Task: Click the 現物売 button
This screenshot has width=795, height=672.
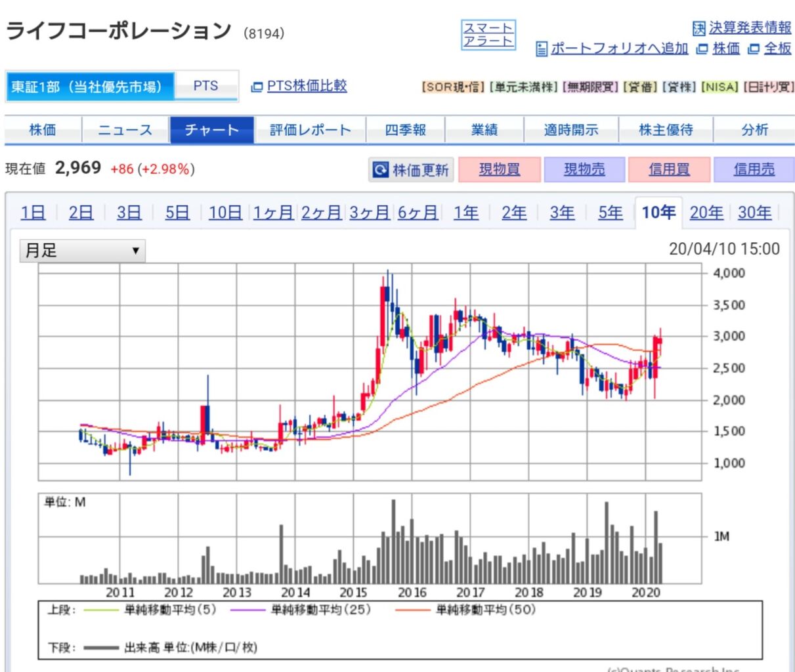Action: (x=584, y=169)
